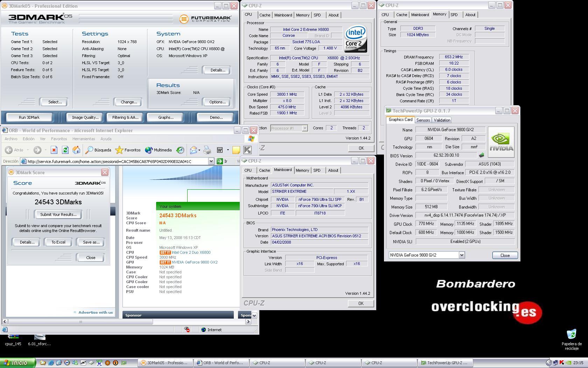Click the Mail envelope icon in IE
This screenshot has height=368, width=588.
(x=193, y=150)
